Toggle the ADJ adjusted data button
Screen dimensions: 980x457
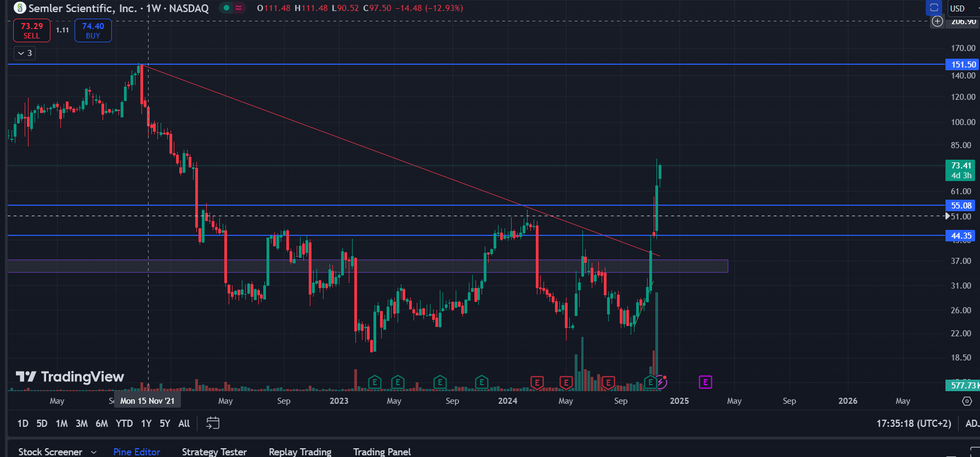pos(971,424)
